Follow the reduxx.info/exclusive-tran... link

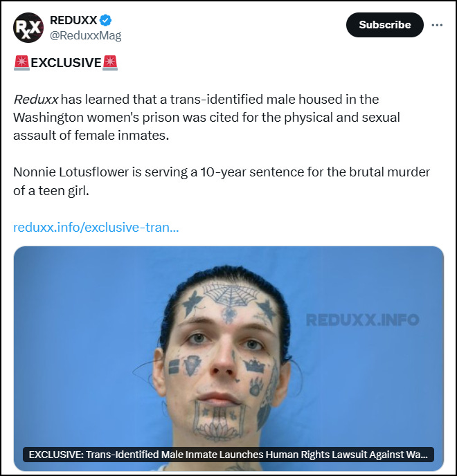click(96, 227)
